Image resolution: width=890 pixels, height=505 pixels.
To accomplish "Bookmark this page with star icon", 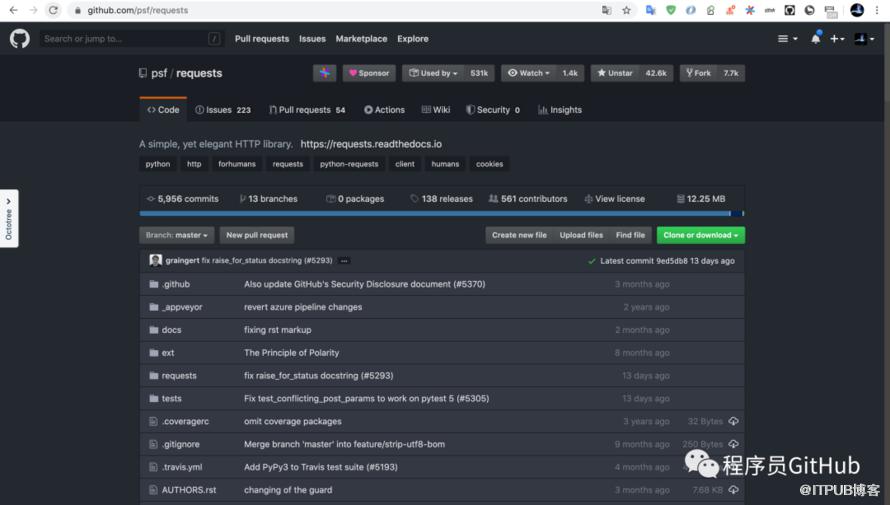I will [x=627, y=10].
